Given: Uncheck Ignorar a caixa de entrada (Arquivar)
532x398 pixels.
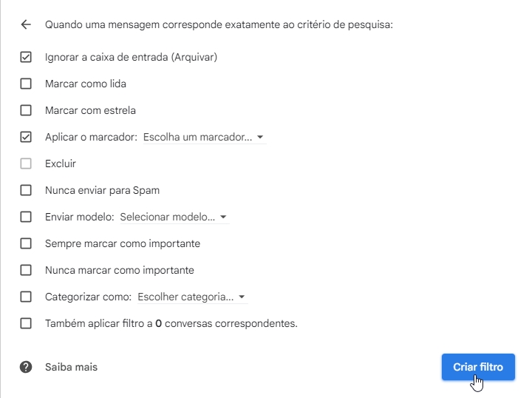Looking at the screenshot, I should [x=26, y=57].
